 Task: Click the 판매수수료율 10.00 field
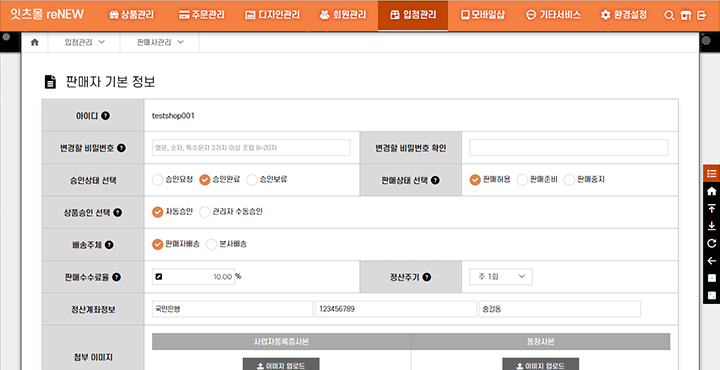193,277
